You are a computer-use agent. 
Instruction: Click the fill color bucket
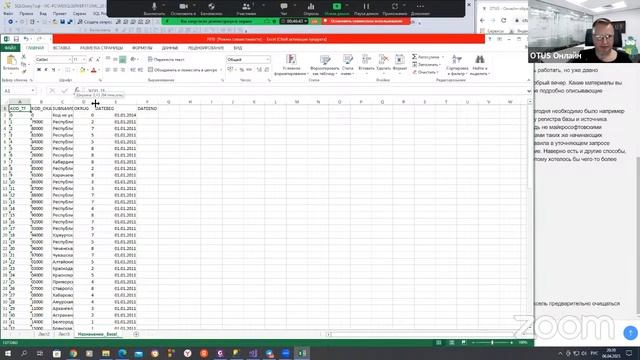(x=82, y=70)
